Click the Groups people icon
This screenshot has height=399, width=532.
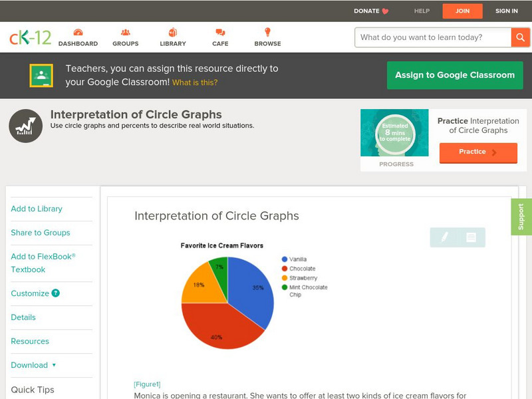(x=126, y=32)
